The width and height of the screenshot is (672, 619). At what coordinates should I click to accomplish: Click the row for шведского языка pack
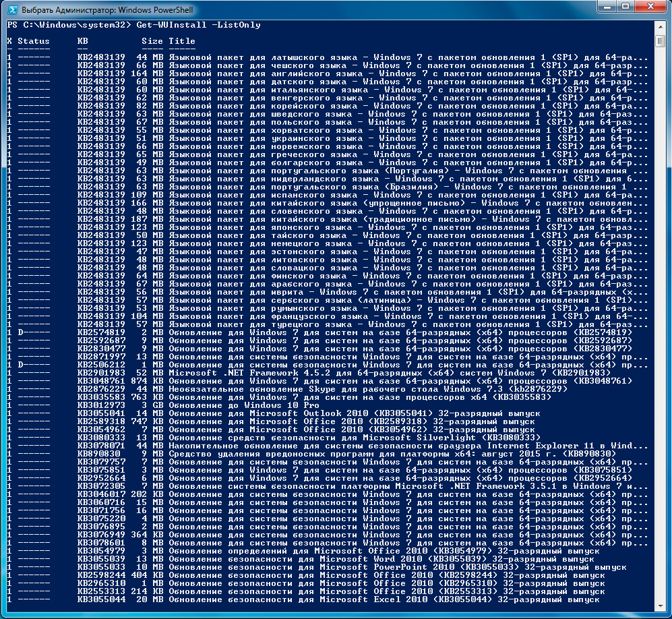[x=327, y=115]
